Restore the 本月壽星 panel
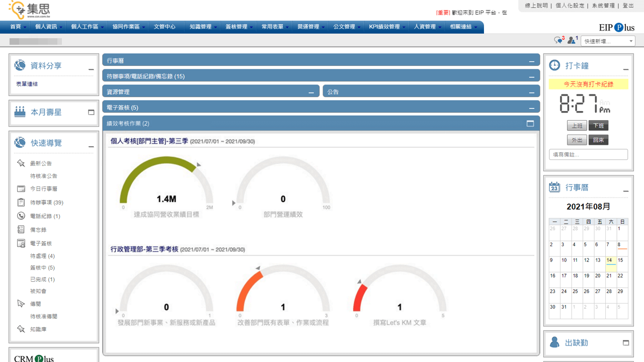The width and height of the screenshot is (644, 362). (x=91, y=112)
